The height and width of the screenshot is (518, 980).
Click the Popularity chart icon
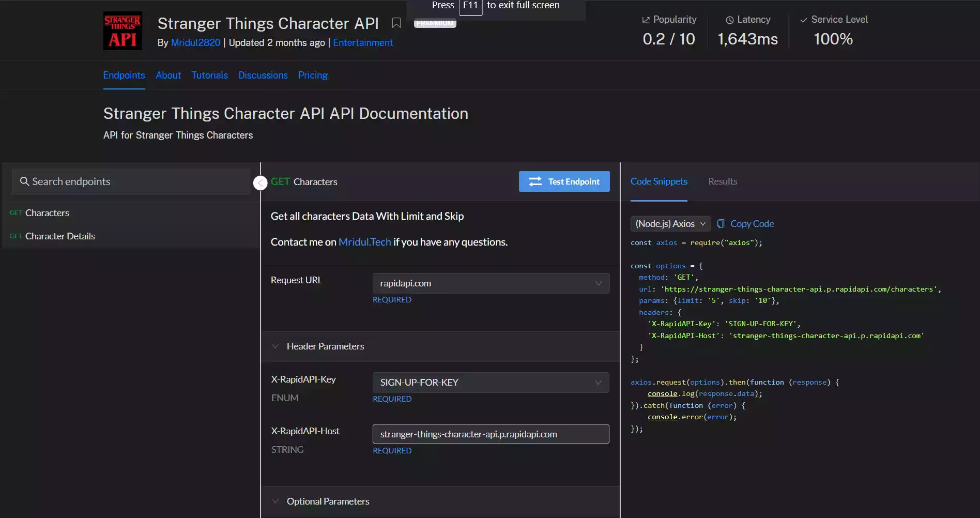pos(646,20)
